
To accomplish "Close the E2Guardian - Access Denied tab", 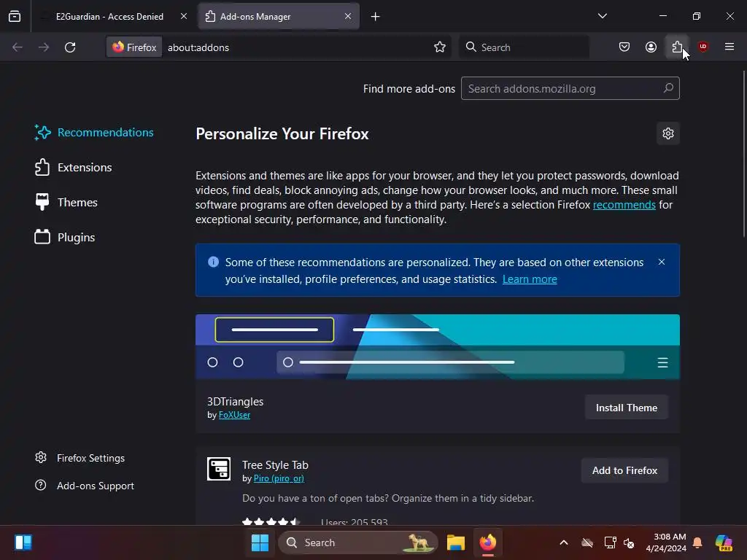I will pyautogui.click(x=183, y=16).
